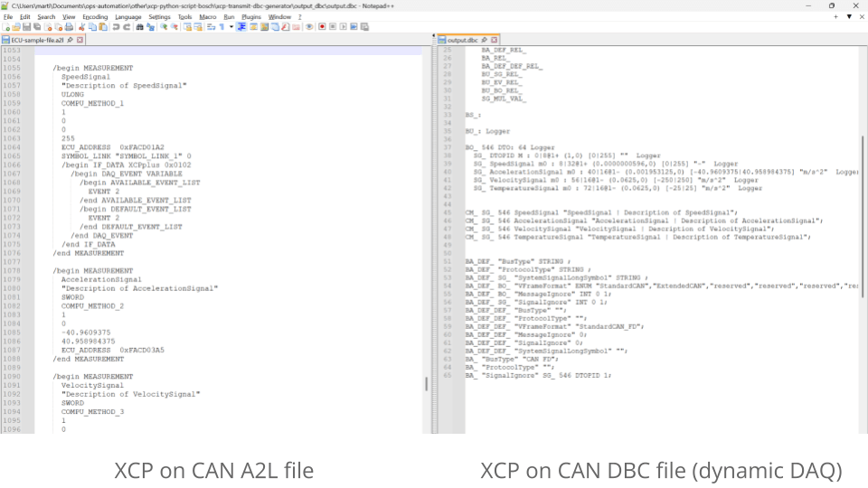The image size is (868, 488).
Task: Close the output.dbc tab
Action: click(495, 40)
